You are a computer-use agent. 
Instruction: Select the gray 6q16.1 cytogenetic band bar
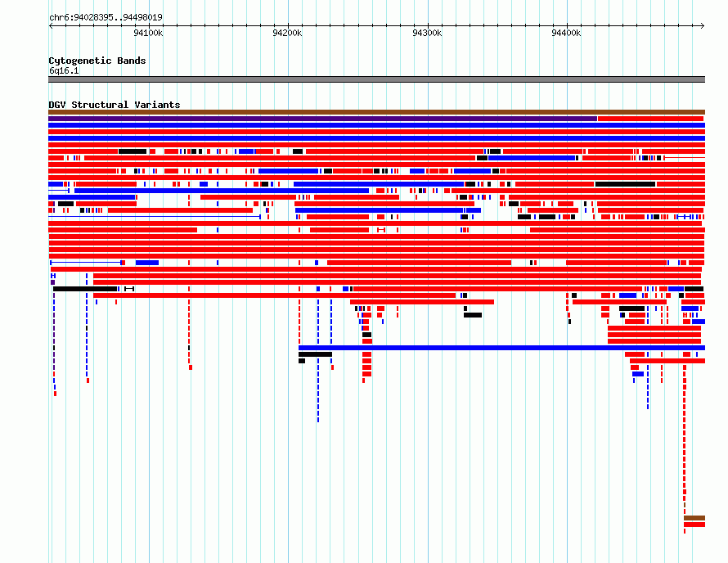[376, 79]
